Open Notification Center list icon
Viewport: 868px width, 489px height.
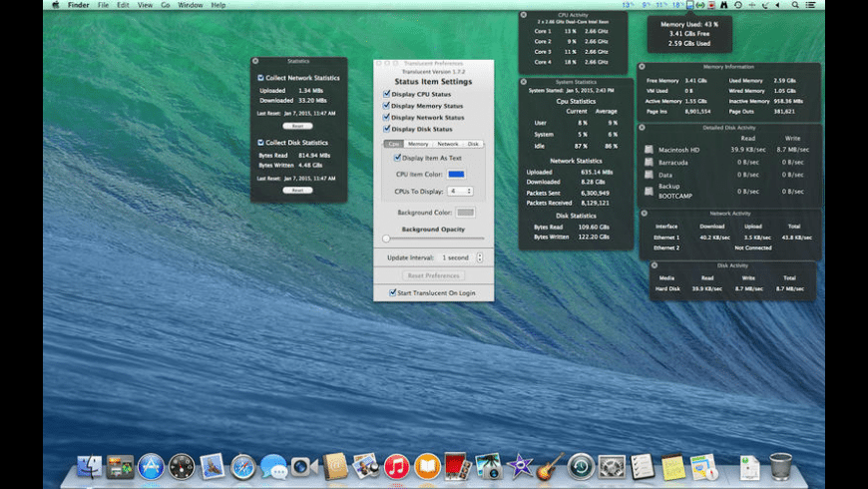[810, 4]
